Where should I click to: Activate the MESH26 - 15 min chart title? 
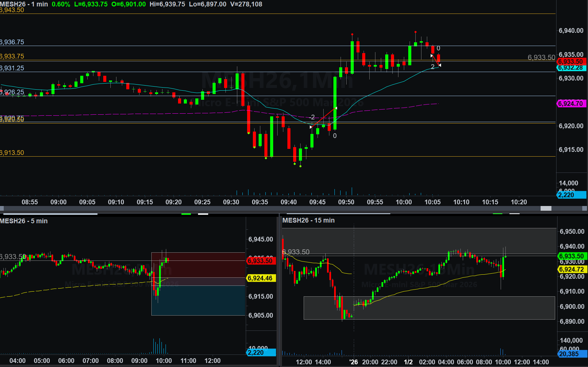pos(308,220)
